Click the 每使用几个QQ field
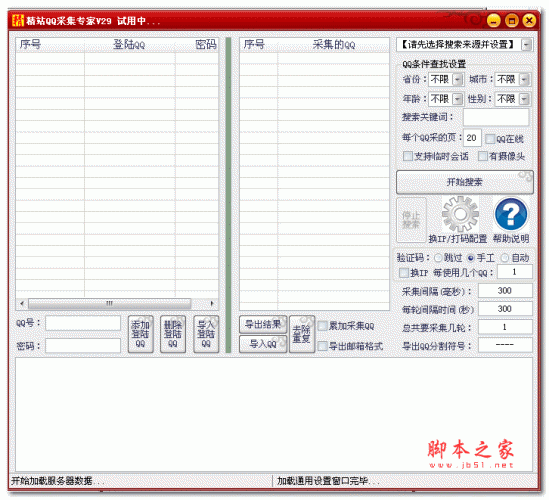 point(515,272)
